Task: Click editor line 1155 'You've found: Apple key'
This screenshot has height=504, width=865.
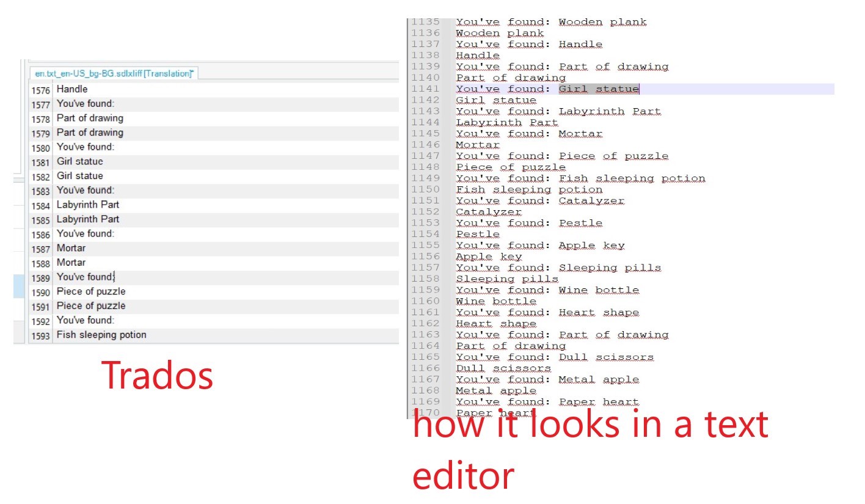Action: [x=540, y=246]
